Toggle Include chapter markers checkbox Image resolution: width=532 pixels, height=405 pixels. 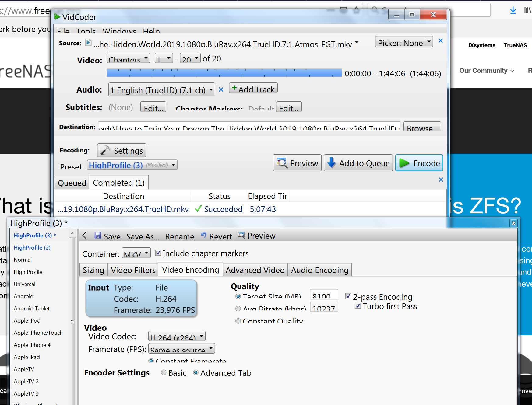158,253
